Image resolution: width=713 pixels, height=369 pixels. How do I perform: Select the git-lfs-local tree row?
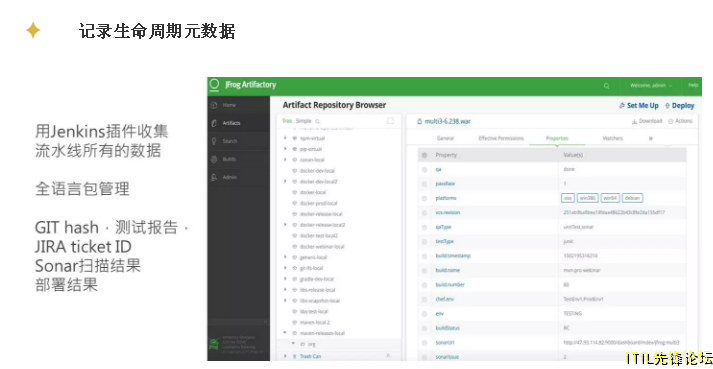(339, 268)
